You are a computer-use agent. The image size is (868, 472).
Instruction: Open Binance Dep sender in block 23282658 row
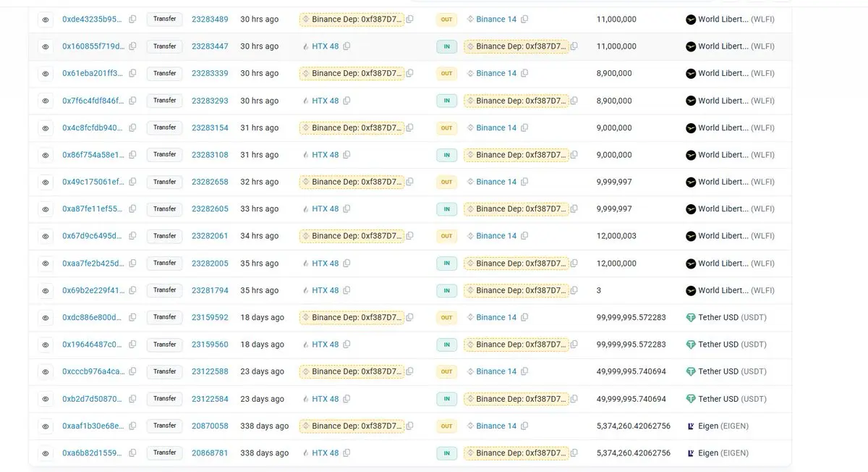click(x=352, y=182)
